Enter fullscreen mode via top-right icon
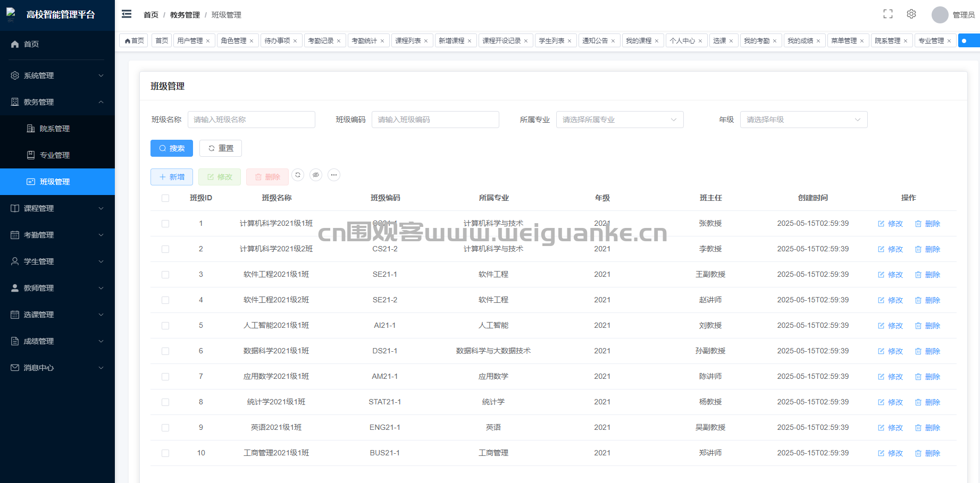The width and height of the screenshot is (980, 483). click(887, 14)
